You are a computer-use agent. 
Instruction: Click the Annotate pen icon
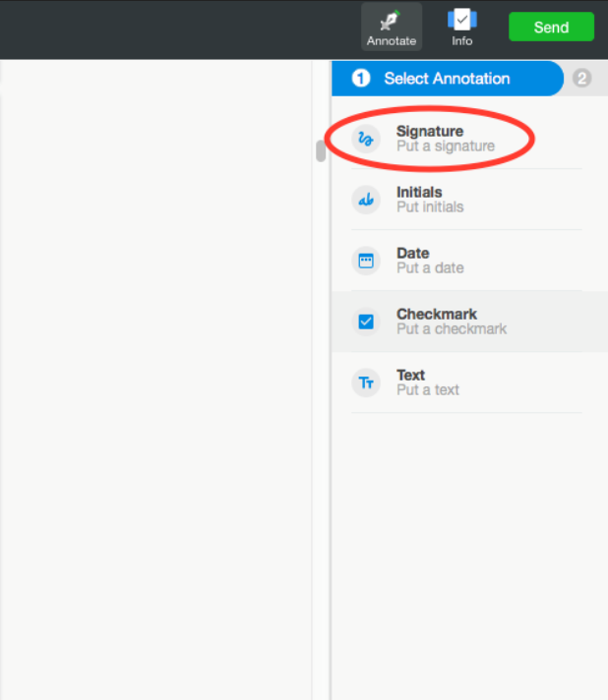click(x=390, y=21)
